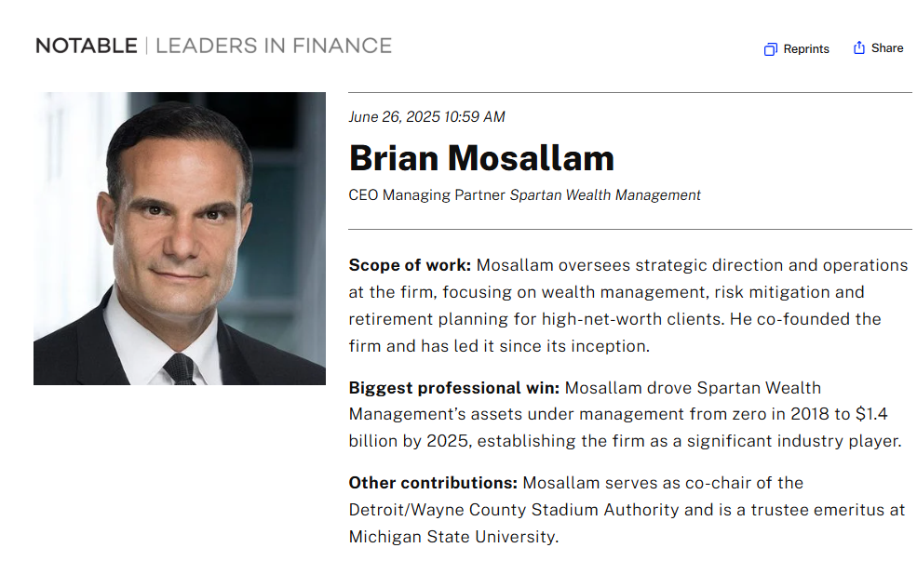Viewport: 917px width, 588px height.
Task: Click the Michigan State University text
Action: coord(453,537)
